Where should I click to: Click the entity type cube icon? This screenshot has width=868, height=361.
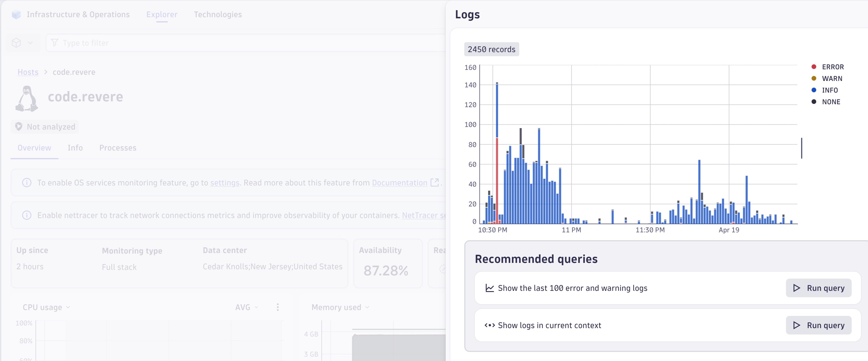[17, 43]
